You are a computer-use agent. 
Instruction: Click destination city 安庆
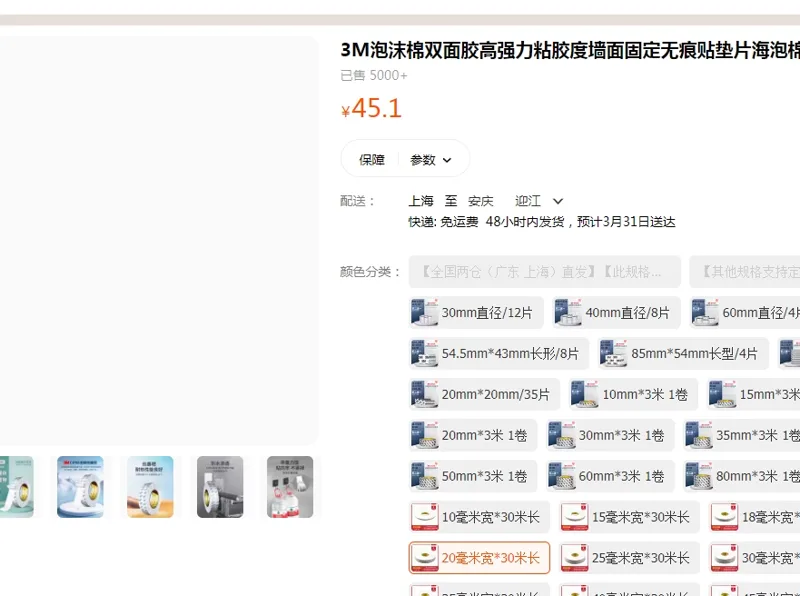[x=481, y=201]
